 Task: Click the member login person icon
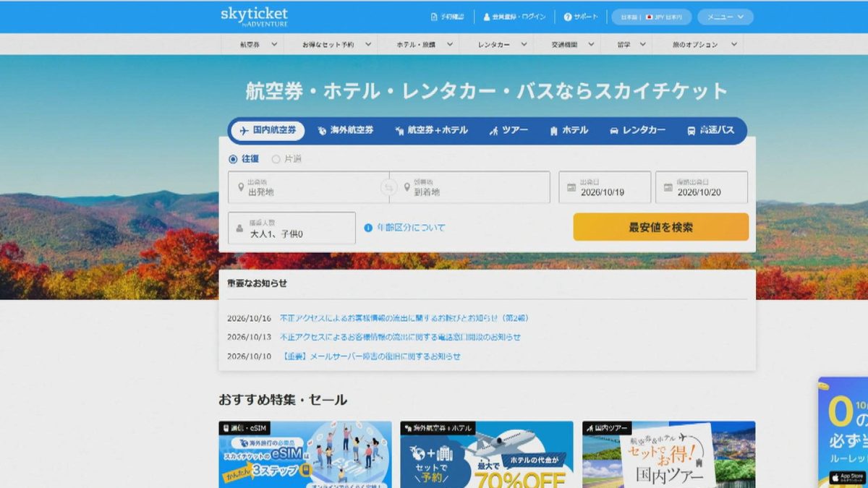tap(487, 17)
